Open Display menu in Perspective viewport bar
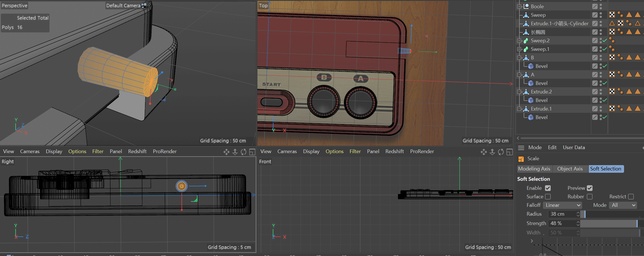 pos(54,151)
